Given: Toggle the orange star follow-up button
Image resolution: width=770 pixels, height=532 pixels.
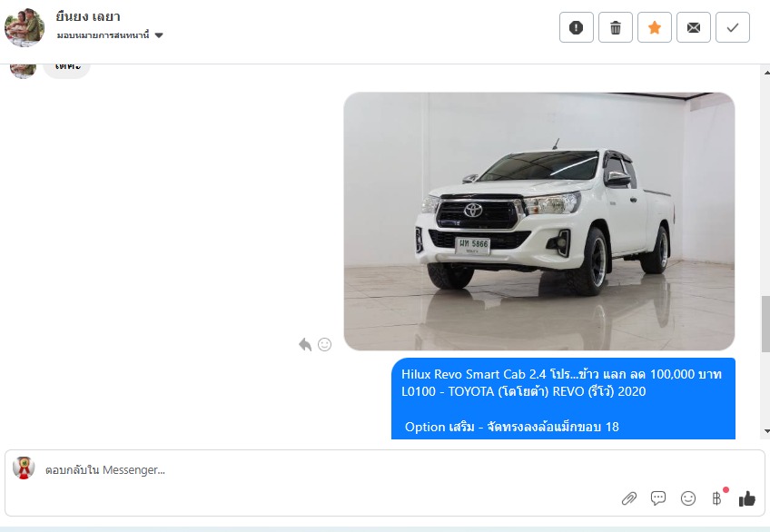Looking at the screenshot, I should click(x=654, y=27).
